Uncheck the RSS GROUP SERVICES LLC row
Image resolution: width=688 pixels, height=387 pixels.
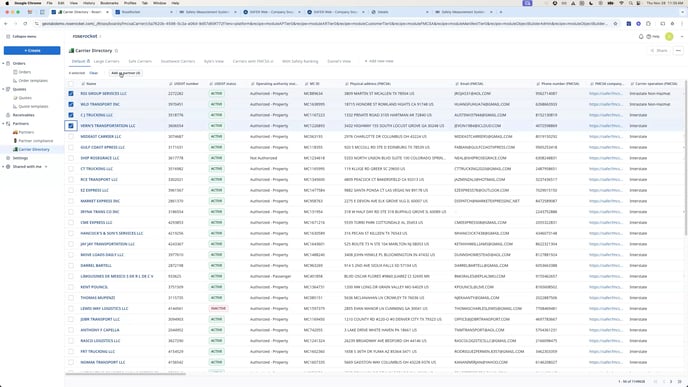point(71,93)
